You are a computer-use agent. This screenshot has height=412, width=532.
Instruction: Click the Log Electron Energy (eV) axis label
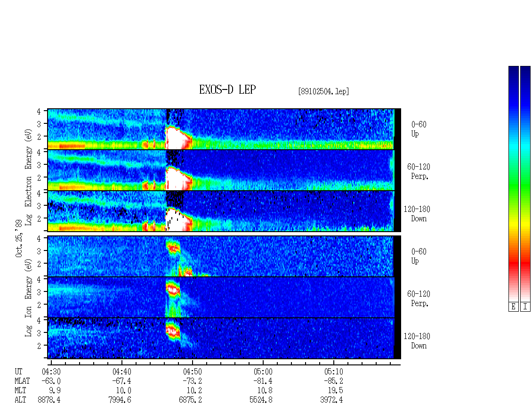(x=28, y=177)
